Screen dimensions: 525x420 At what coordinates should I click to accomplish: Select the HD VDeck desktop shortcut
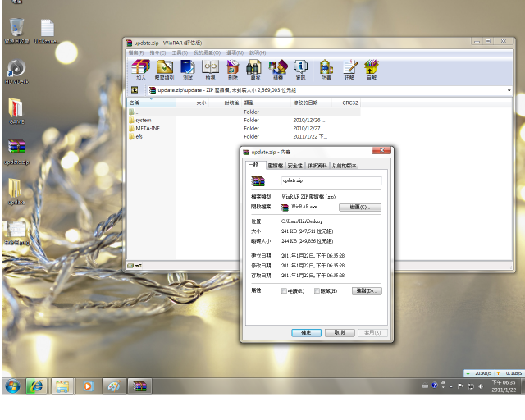(x=16, y=72)
